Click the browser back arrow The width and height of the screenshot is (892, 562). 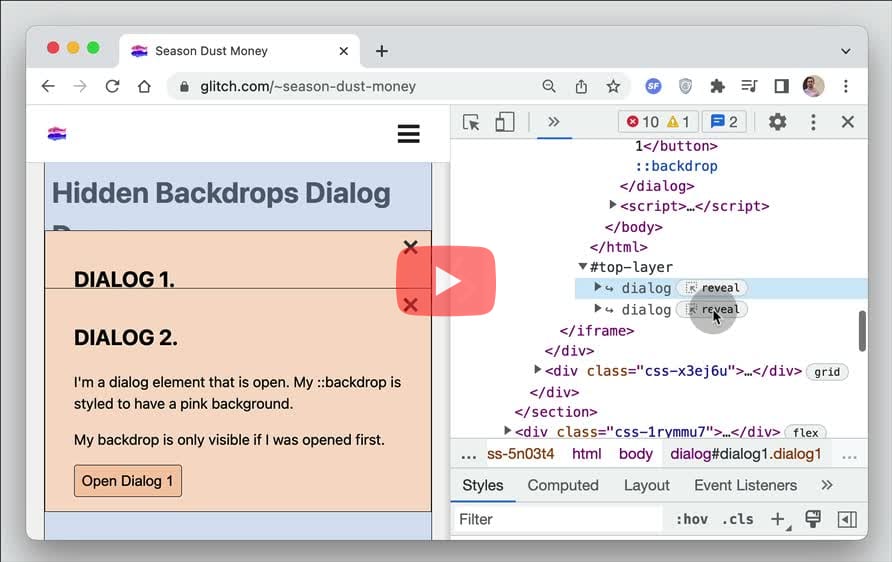click(48, 86)
